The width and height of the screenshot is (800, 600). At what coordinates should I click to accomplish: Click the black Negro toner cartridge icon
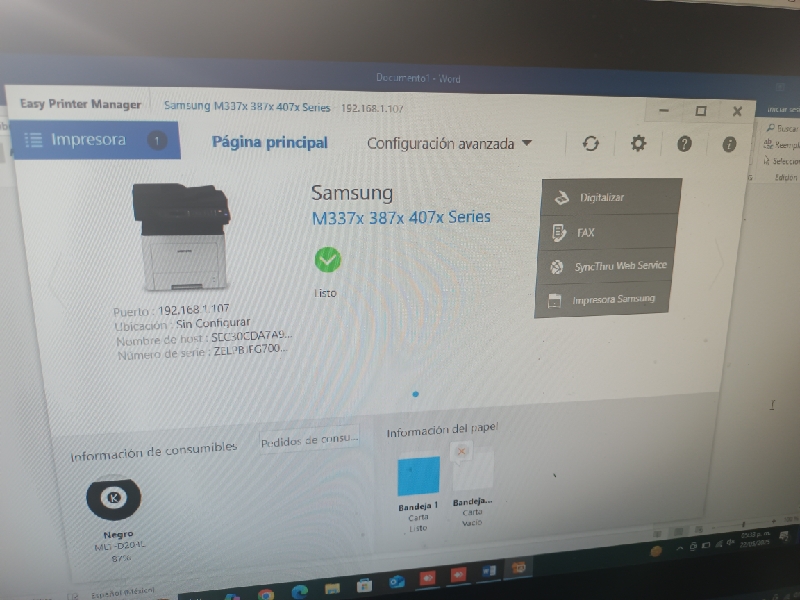(114, 497)
